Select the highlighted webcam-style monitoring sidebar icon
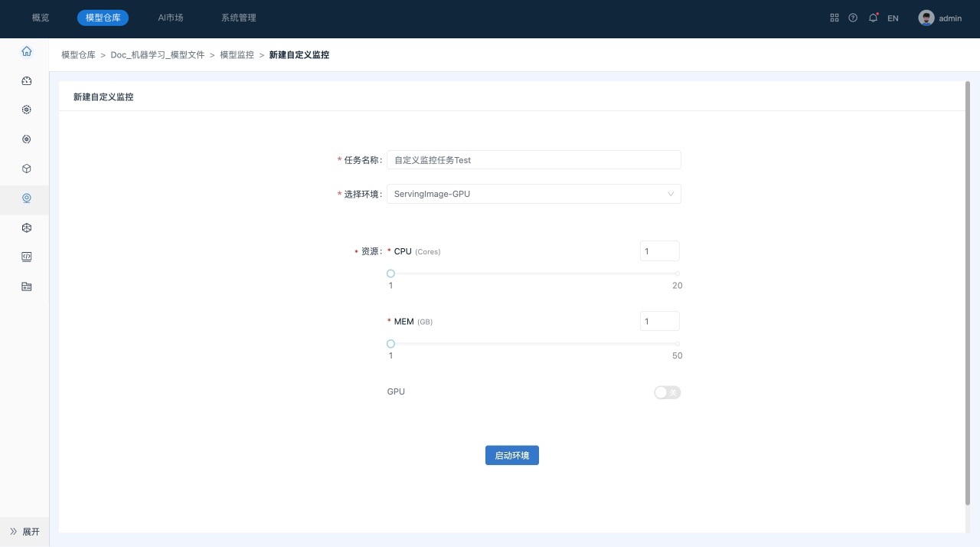 point(27,198)
